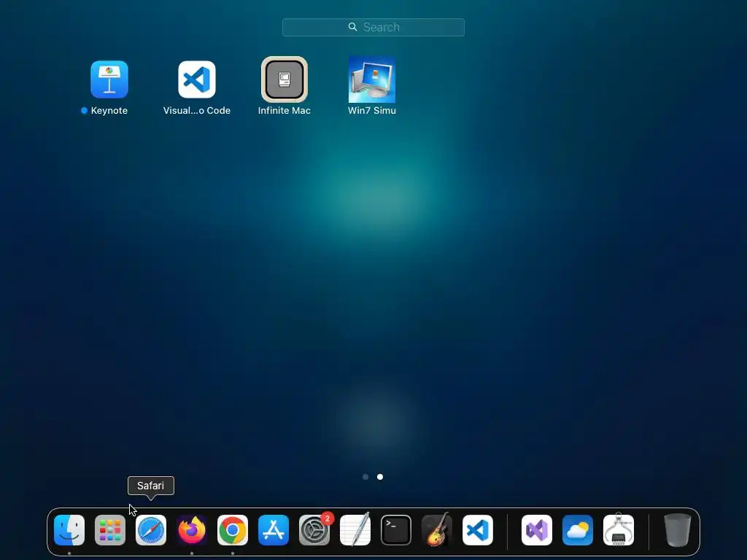Open Keynote from Launchpad
Image resolution: width=747 pixels, height=560 pixels.
click(x=109, y=79)
